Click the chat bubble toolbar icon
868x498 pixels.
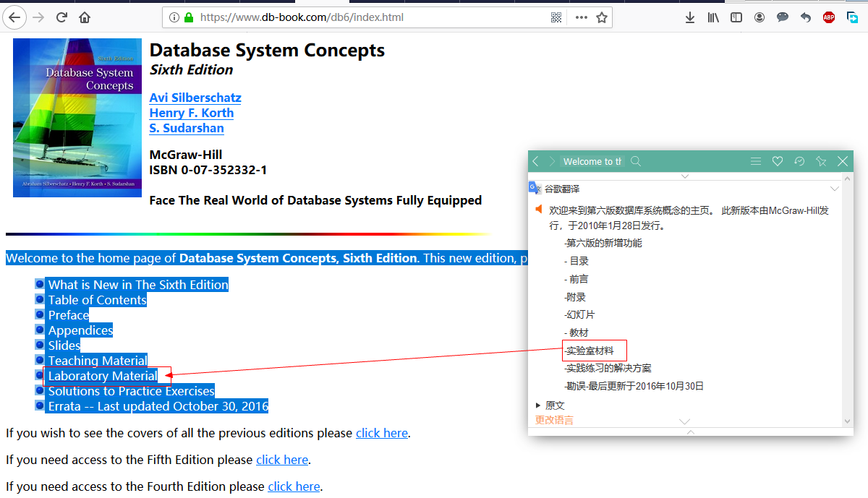[783, 17]
